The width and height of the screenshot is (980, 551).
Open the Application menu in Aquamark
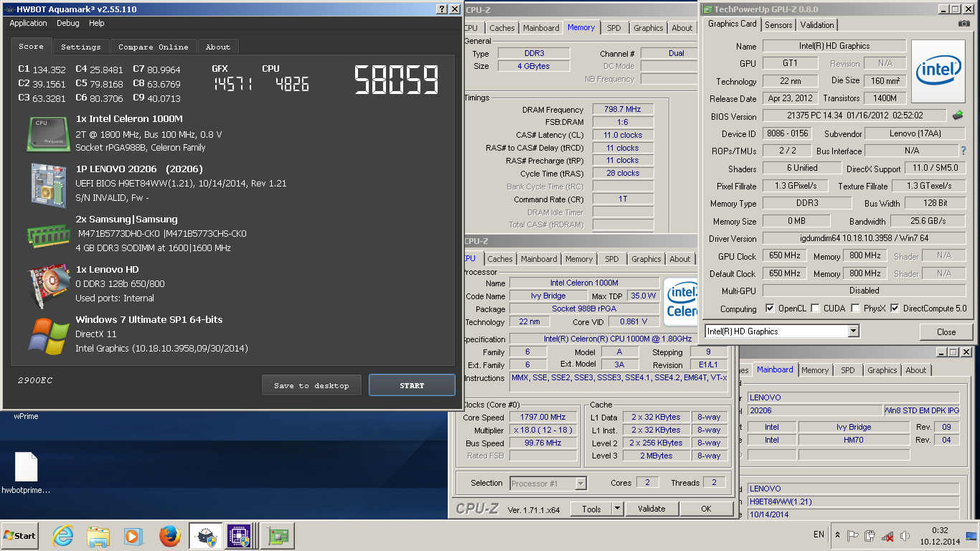point(28,23)
